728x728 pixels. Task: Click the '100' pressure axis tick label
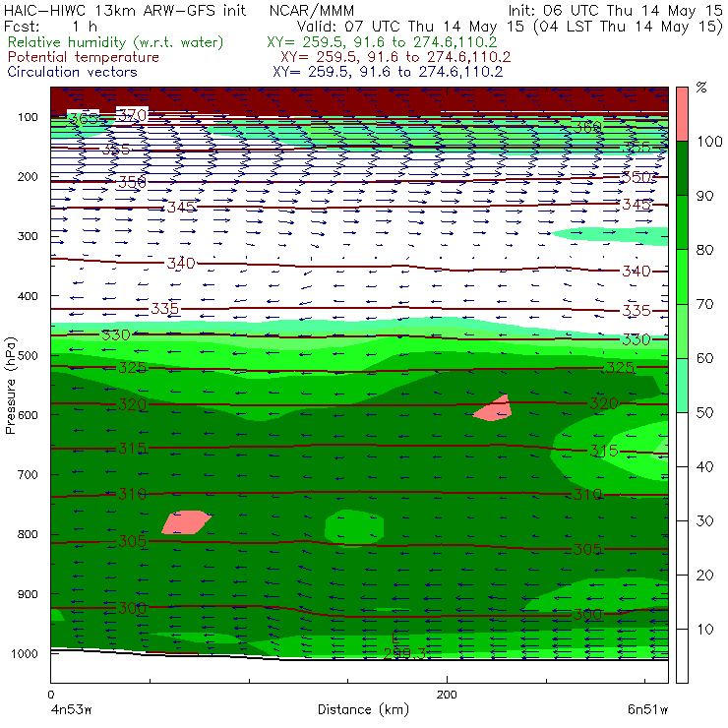click(28, 117)
